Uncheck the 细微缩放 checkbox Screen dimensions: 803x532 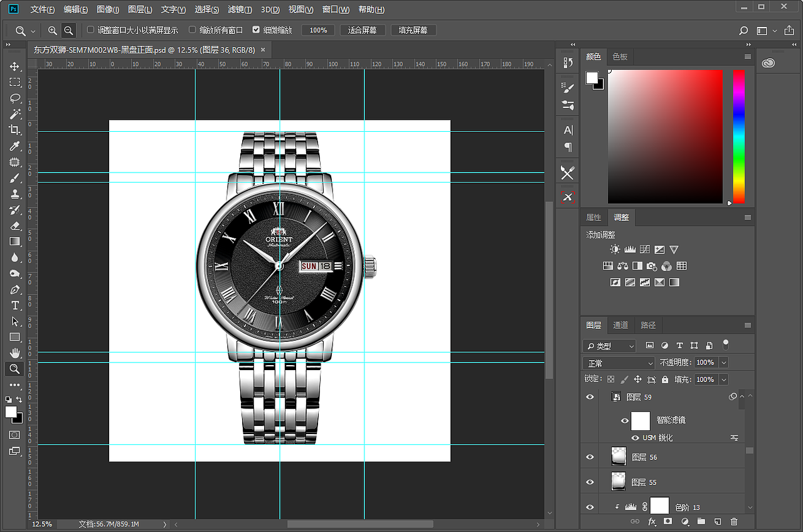(256, 29)
